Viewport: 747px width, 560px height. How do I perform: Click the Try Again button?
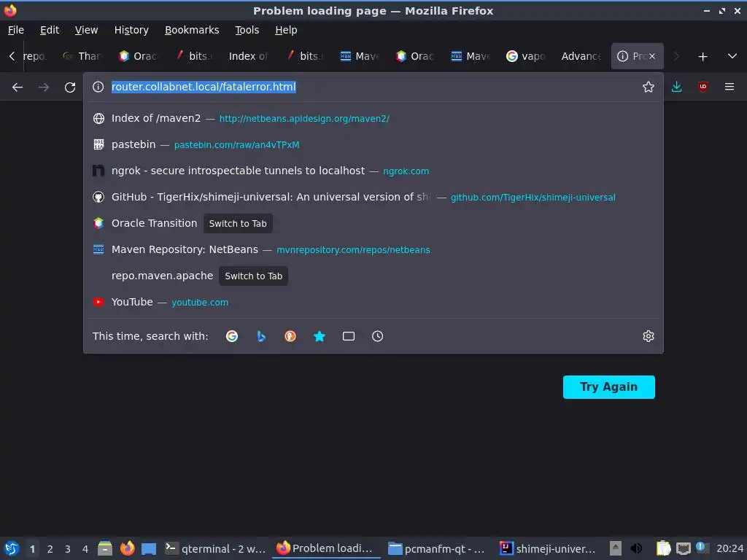pos(608,386)
